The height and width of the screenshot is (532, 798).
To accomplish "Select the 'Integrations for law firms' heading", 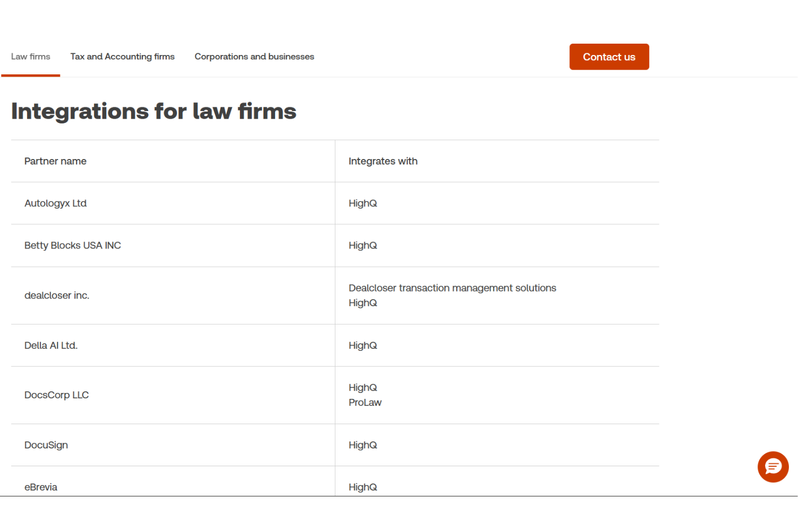I will click(154, 111).
